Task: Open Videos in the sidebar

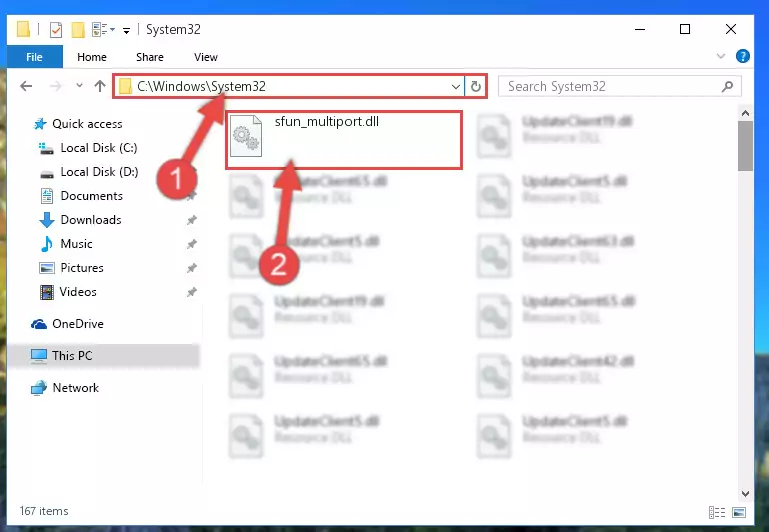Action: (x=78, y=292)
